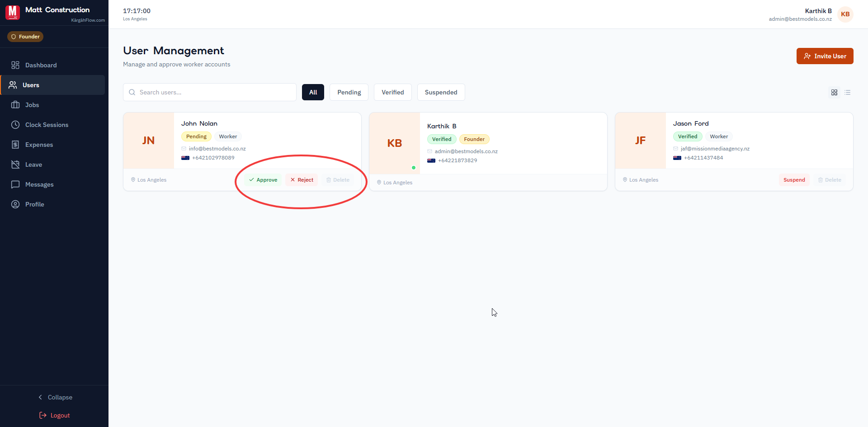The height and width of the screenshot is (427, 868).
Task: Click Karthik B's Founder badge on card
Action: 474,139
